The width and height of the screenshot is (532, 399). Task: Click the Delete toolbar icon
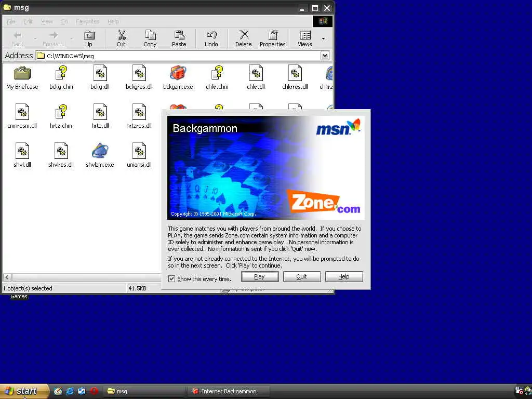244,38
